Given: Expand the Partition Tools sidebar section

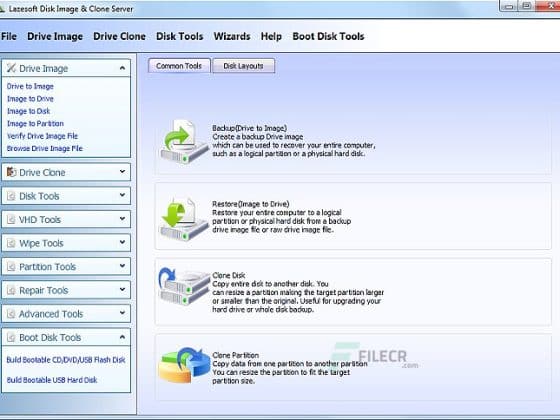Looking at the screenshot, I should coord(122,266).
